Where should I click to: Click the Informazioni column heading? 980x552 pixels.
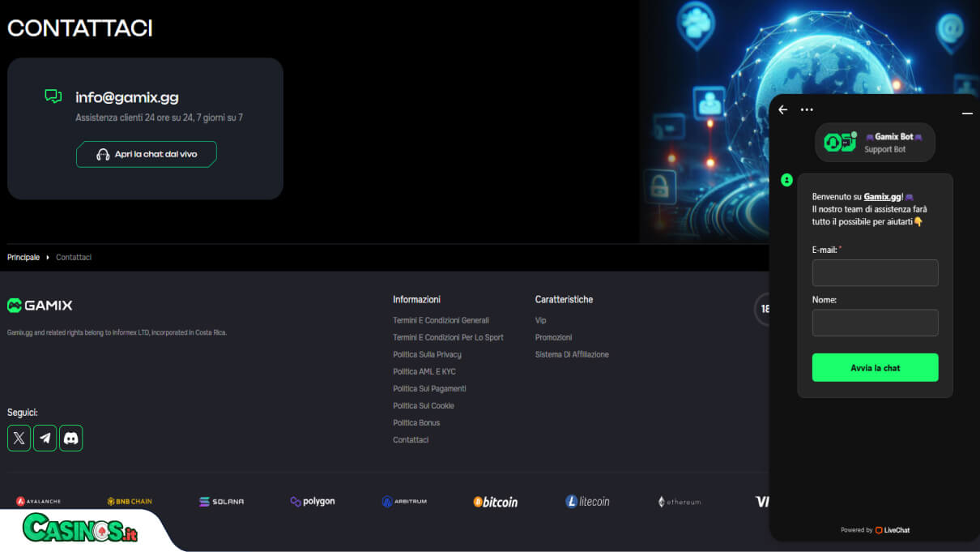(416, 299)
